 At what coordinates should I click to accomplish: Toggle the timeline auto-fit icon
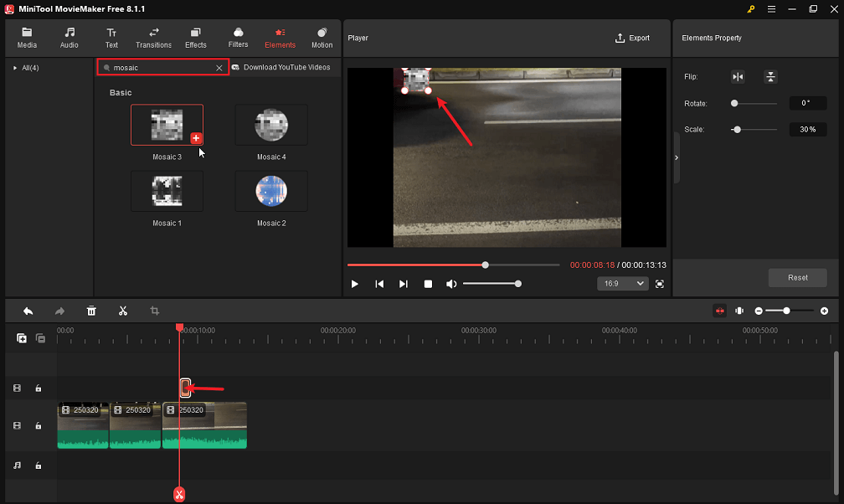[739, 311]
